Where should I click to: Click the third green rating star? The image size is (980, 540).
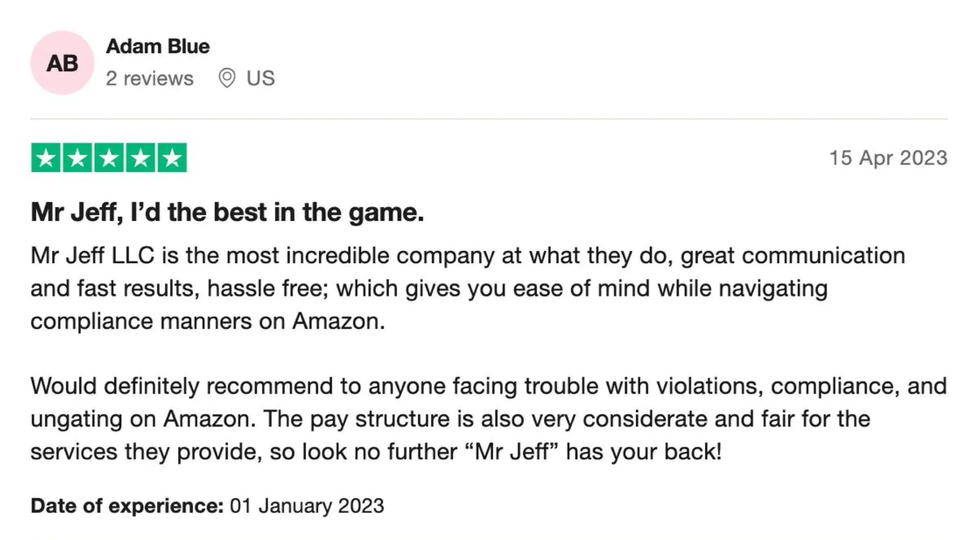(x=109, y=158)
